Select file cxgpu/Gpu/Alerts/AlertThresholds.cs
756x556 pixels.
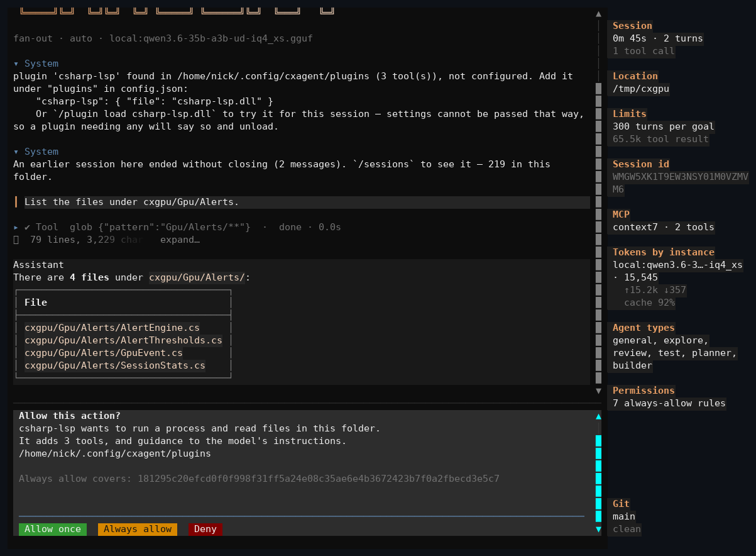point(123,340)
